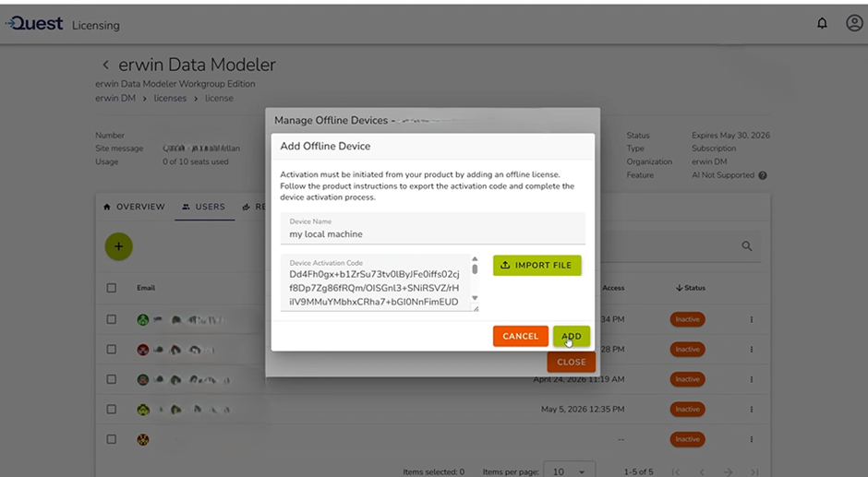This screenshot has height=477, width=868.
Task: Open the licenses breadcrumb link
Action: click(x=170, y=98)
